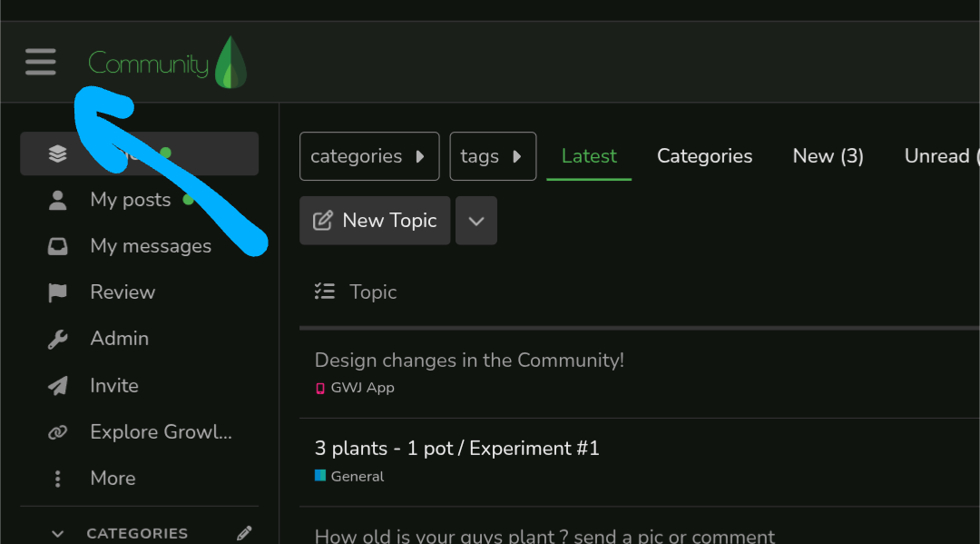
Task: Click the green leaf Community logo
Action: pos(230,63)
